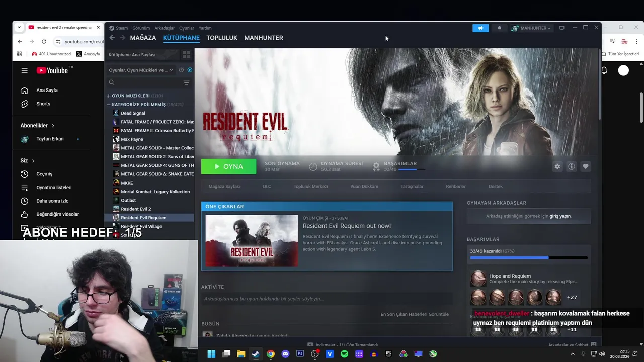Launch Photoshop from the taskbar
The image size is (644, 362).
300,354
